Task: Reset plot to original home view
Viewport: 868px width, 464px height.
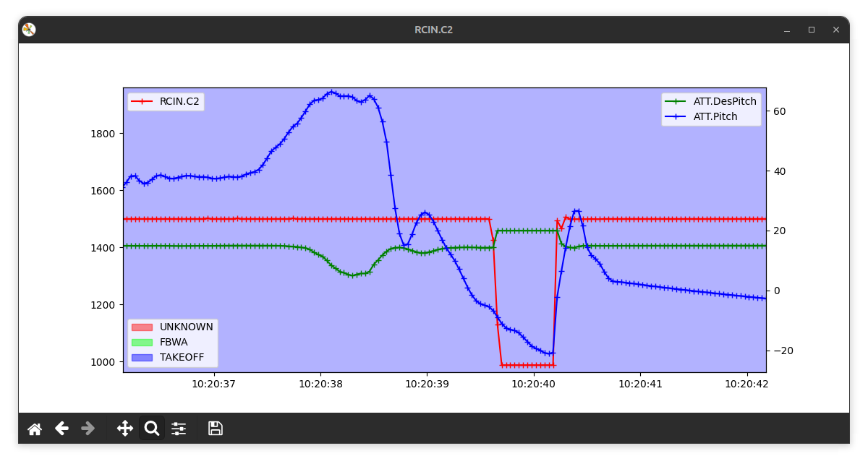Action: click(34, 429)
